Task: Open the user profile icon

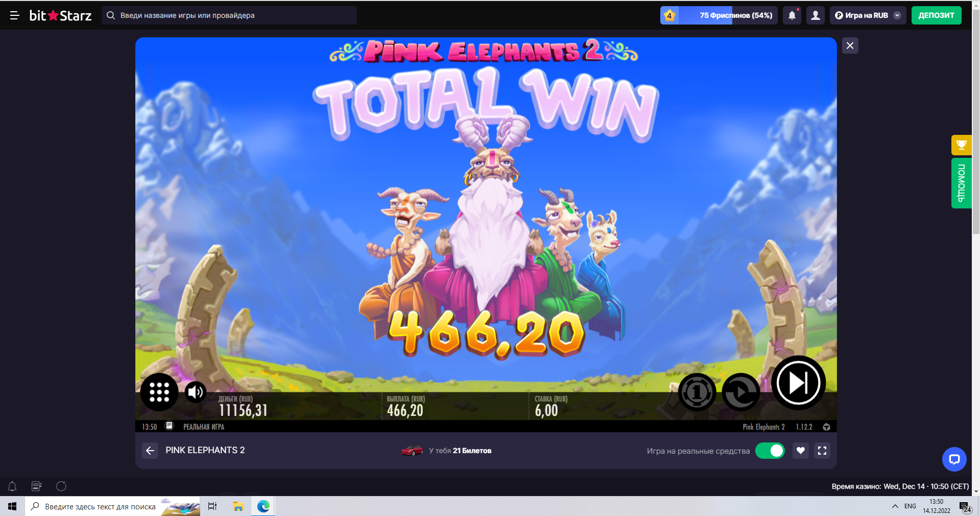Action: point(816,15)
